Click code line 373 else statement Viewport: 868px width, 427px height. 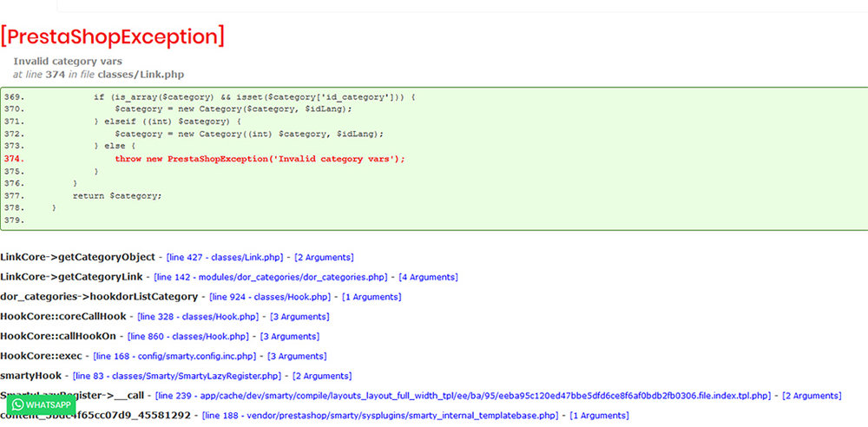click(x=115, y=146)
